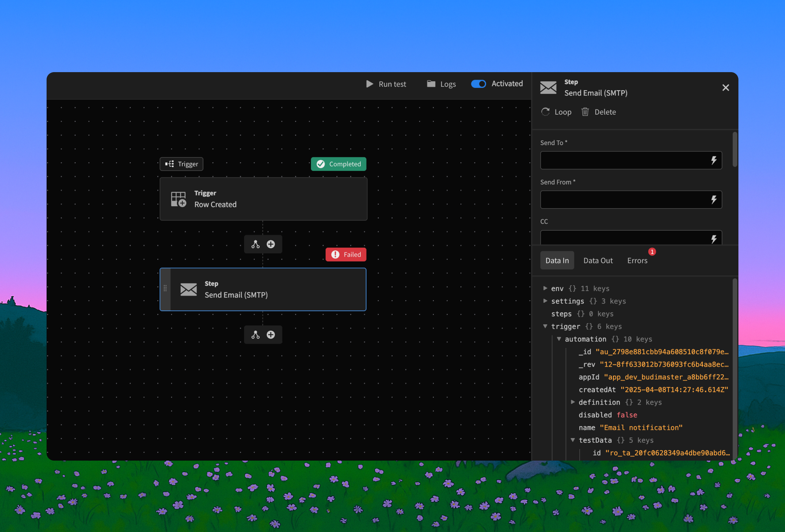Screen dimensions: 785x532
Task: Click the Run test play icon
Action: click(x=370, y=84)
